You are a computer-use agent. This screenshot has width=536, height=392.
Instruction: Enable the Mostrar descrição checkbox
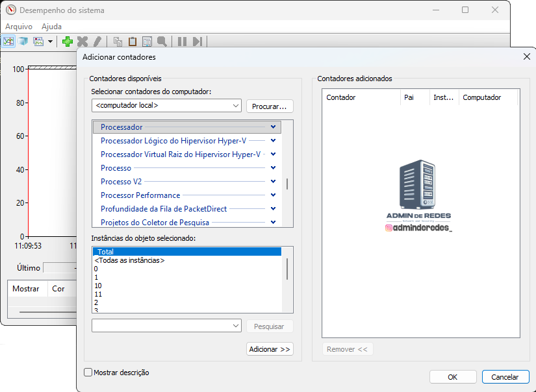(x=88, y=373)
